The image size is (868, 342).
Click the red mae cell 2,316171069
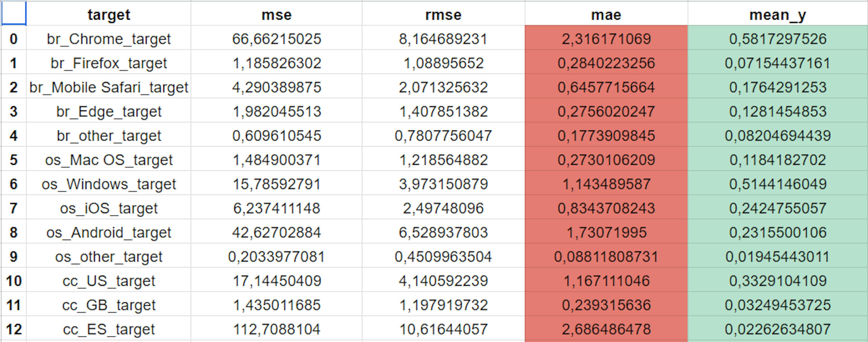click(606, 39)
